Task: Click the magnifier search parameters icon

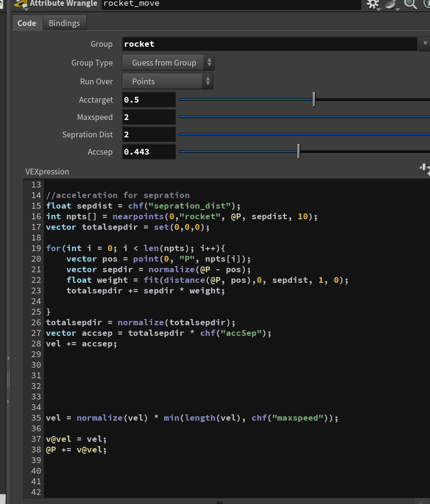Action: coord(410,4)
